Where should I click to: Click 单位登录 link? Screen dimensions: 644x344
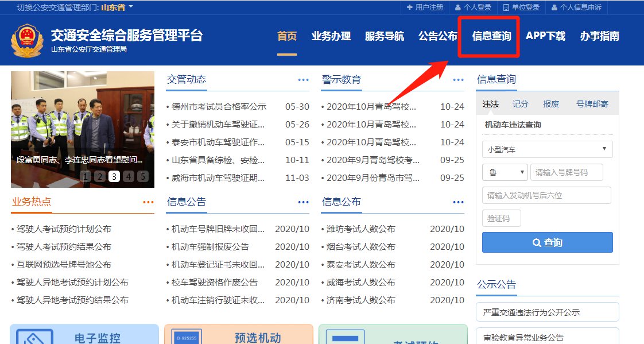(x=525, y=7)
